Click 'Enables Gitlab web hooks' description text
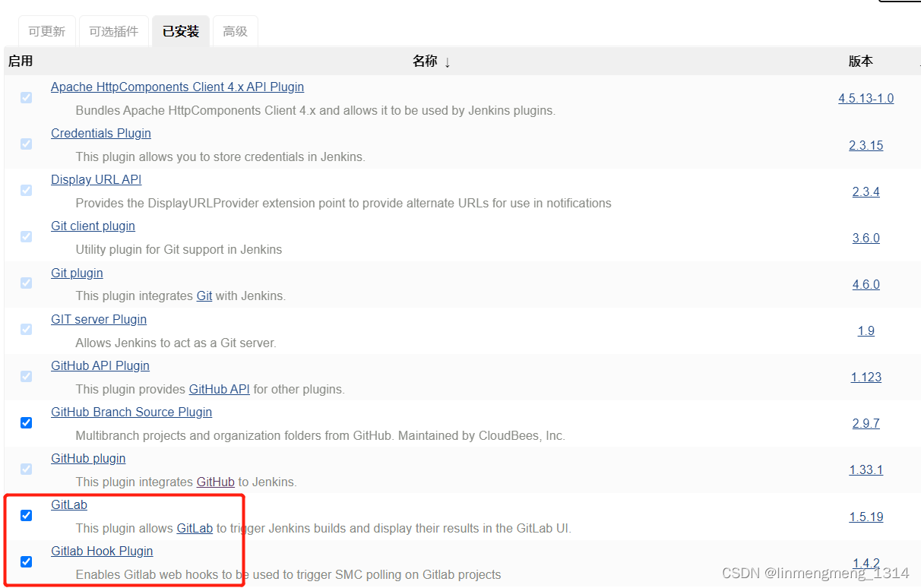 [x=288, y=575]
